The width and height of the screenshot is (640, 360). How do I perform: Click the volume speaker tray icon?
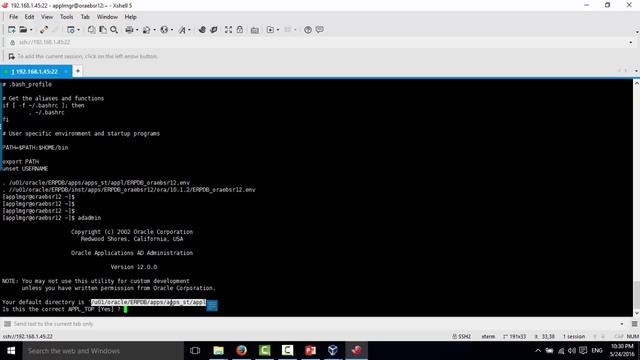point(572,351)
